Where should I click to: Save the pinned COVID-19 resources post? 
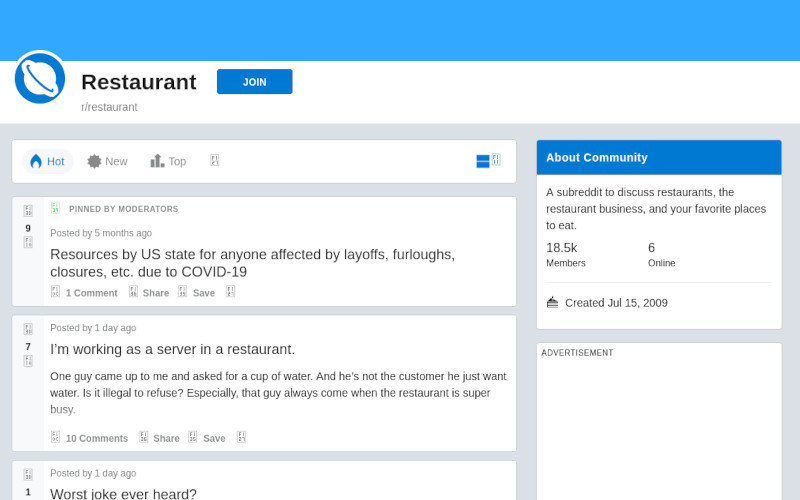(x=196, y=292)
